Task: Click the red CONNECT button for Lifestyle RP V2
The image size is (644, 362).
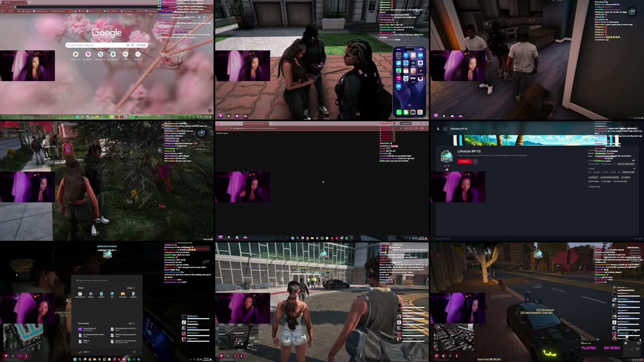Action: 464,161
